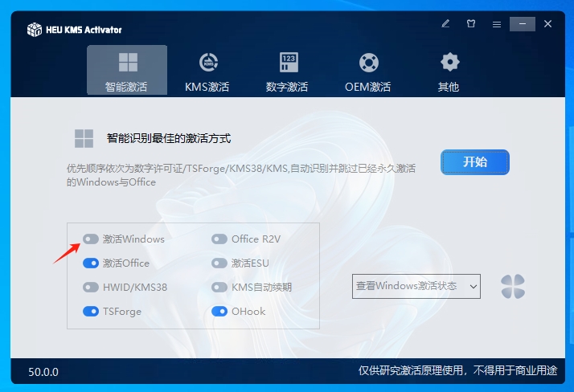574x392 pixels.
Task: Enable the KMS自动续期 toggle
Action: pyautogui.click(x=219, y=288)
